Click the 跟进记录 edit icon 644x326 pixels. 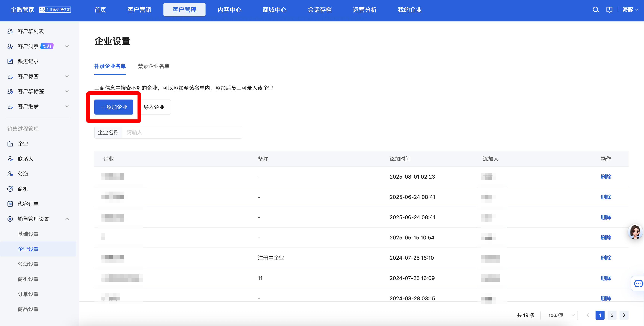coord(10,61)
